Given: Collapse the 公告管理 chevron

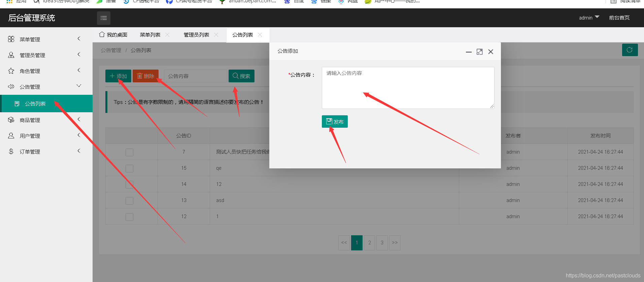Looking at the screenshot, I should 79,86.
